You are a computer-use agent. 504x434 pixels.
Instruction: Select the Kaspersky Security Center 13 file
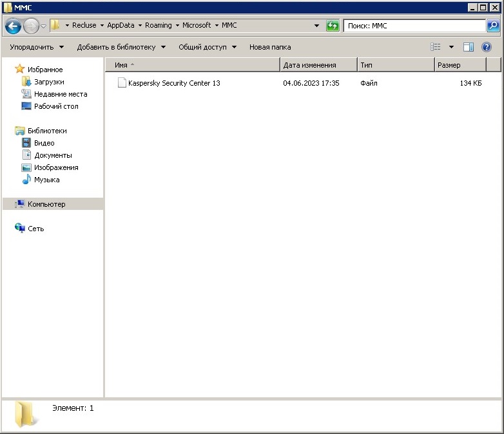coord(174,83)
